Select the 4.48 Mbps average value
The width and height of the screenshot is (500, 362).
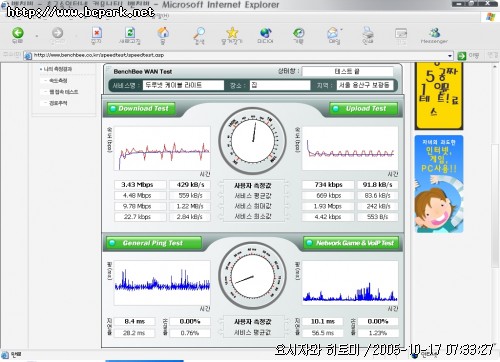pos(137,195)
